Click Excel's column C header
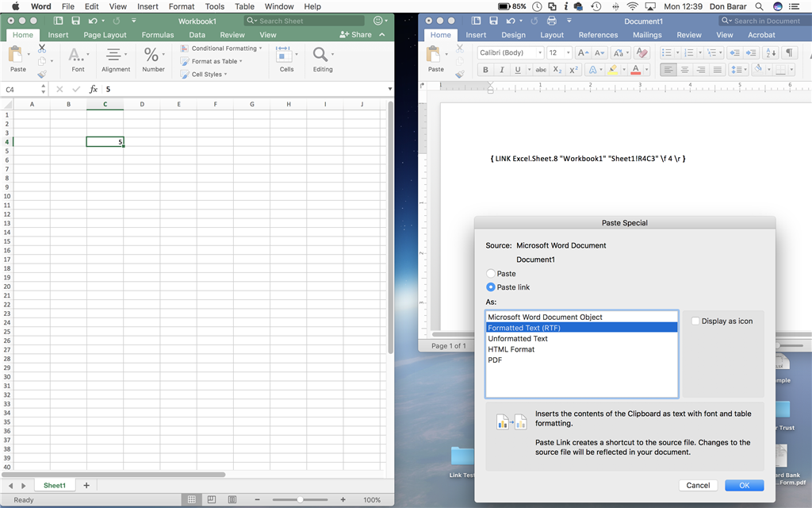This screenshot has width=812, height=508. [x=105, y=104]
